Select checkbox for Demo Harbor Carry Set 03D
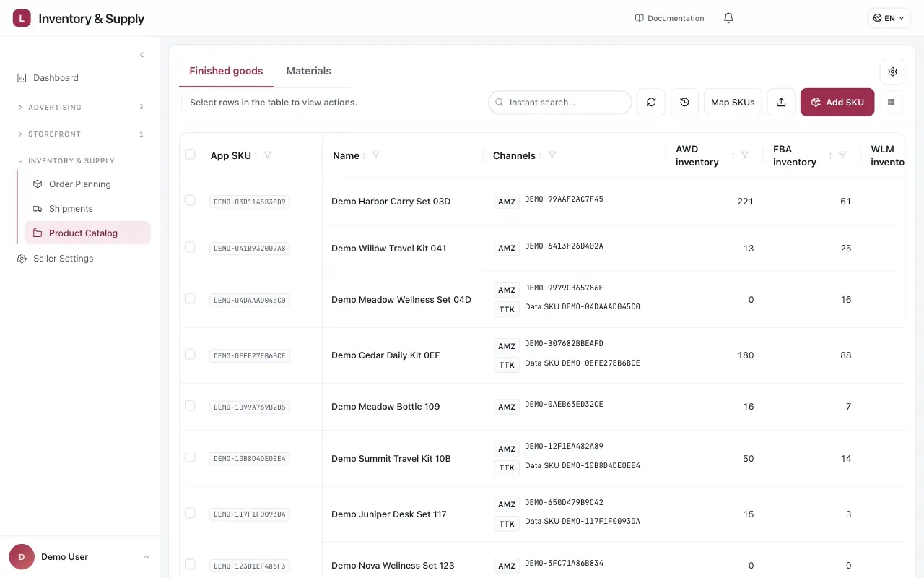Image resolution: width=924 pixels, height=578 pixels. [x=190, y=200]
